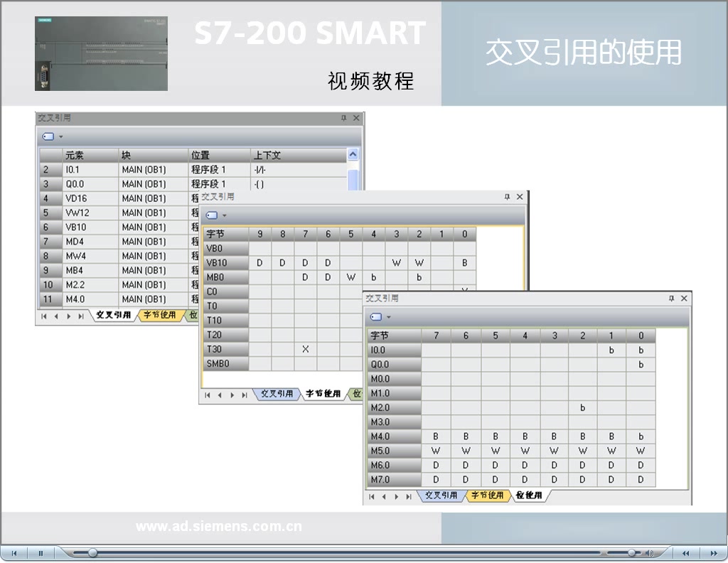
Task: Select the first-tab navigation arrow in the 位使用 panel
Action: 373,495
